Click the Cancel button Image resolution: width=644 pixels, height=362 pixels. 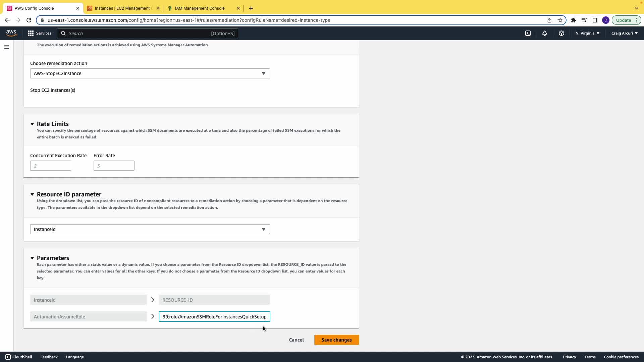click(x=296, y=340)
